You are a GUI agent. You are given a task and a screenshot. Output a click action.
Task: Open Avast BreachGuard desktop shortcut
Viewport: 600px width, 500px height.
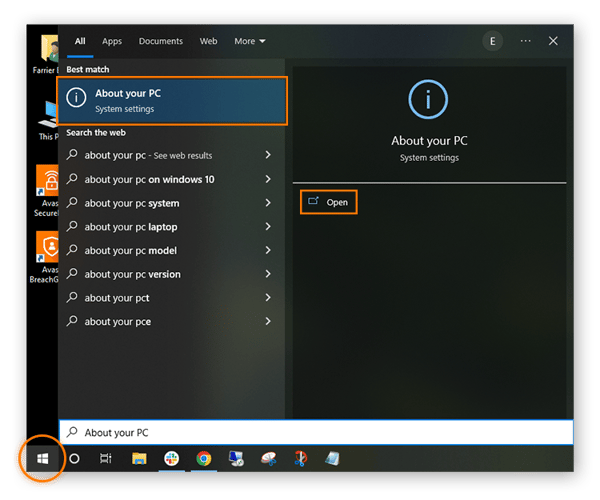46,257
